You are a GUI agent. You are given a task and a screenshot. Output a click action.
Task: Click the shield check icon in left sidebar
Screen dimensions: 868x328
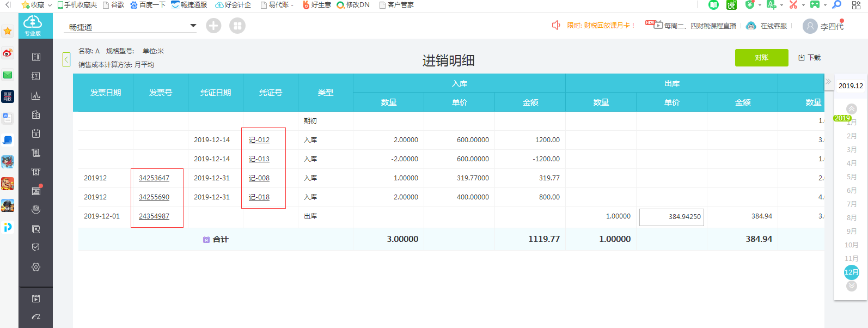click(x=36, y=247)
